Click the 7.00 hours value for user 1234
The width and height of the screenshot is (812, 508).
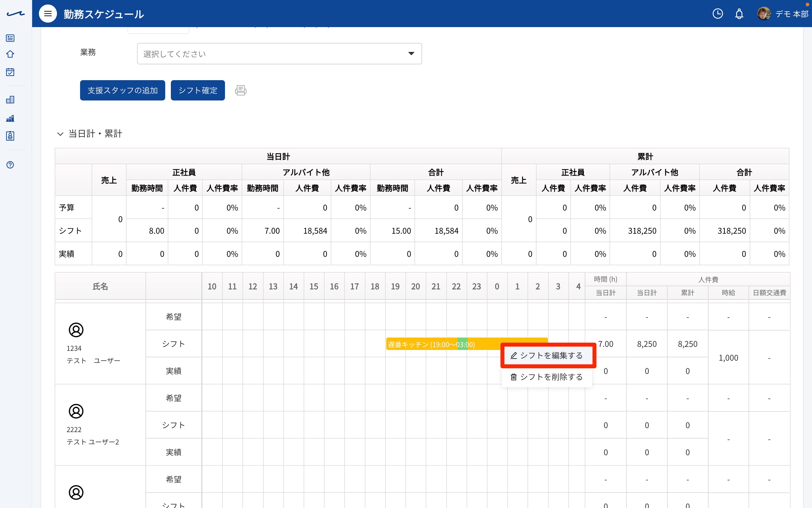(x=605, y=344)
